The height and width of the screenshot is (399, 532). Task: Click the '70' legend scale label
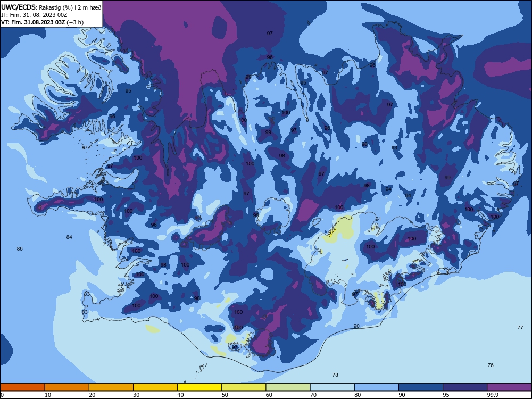[x=313, y=395]
